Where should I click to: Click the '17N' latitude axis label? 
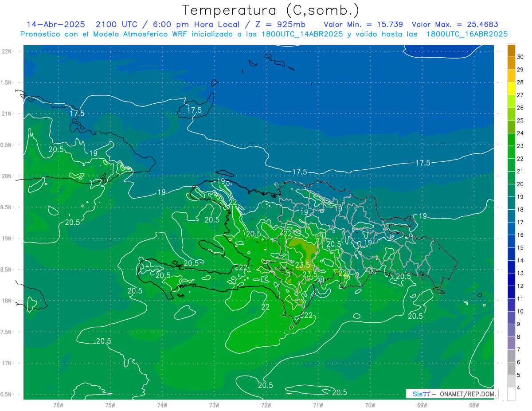[x=8, y=363]
